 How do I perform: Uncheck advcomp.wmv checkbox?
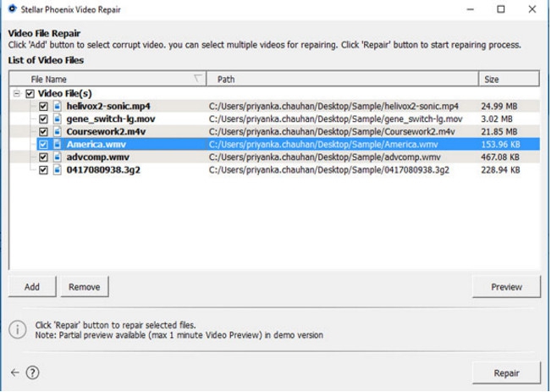click(43, 157)
